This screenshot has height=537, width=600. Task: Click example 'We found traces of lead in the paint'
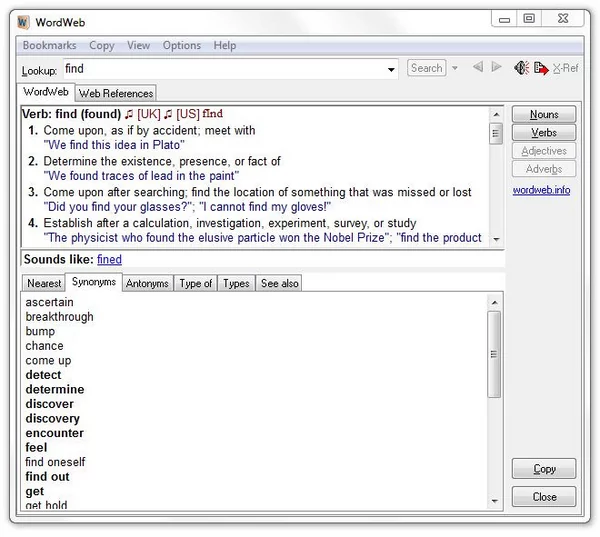(141, 176)
